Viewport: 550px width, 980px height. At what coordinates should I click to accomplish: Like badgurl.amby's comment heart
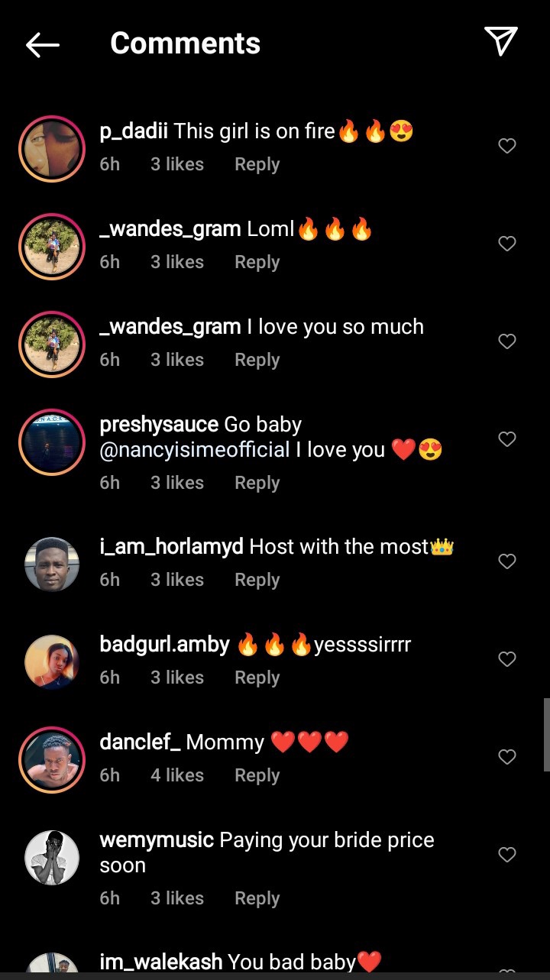(507, 659)
